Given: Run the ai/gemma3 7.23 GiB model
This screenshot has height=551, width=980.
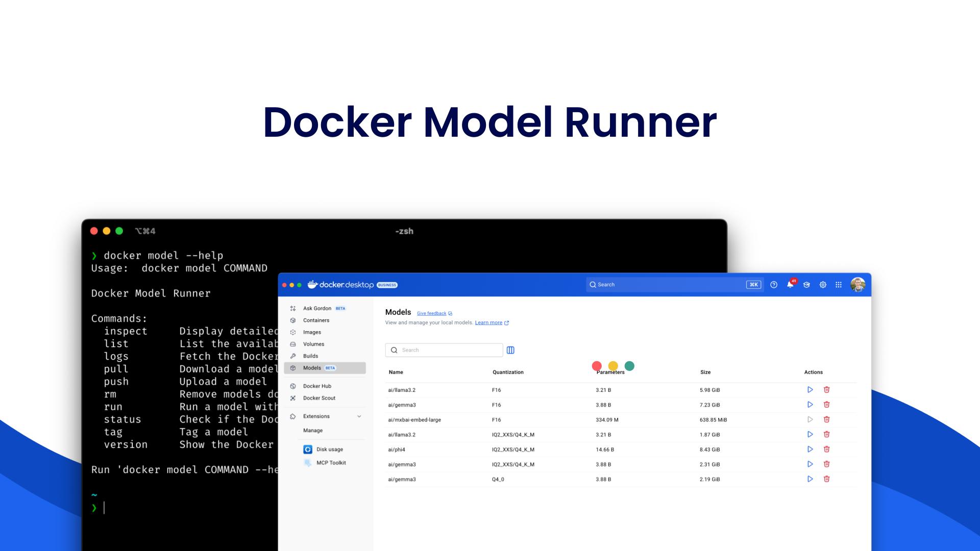Looking at the screenshot, I should pyautogui.click(x=810, y=405).
